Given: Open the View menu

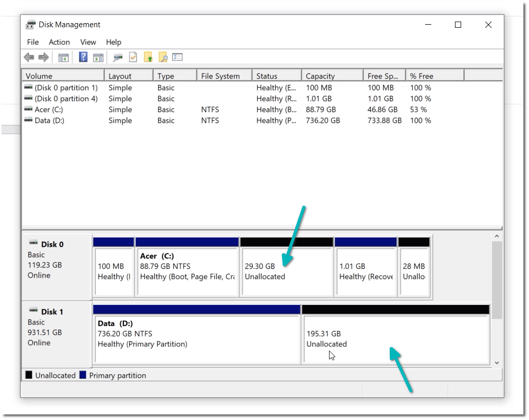Looking at the screenshot, I should [x=88, y=42].
